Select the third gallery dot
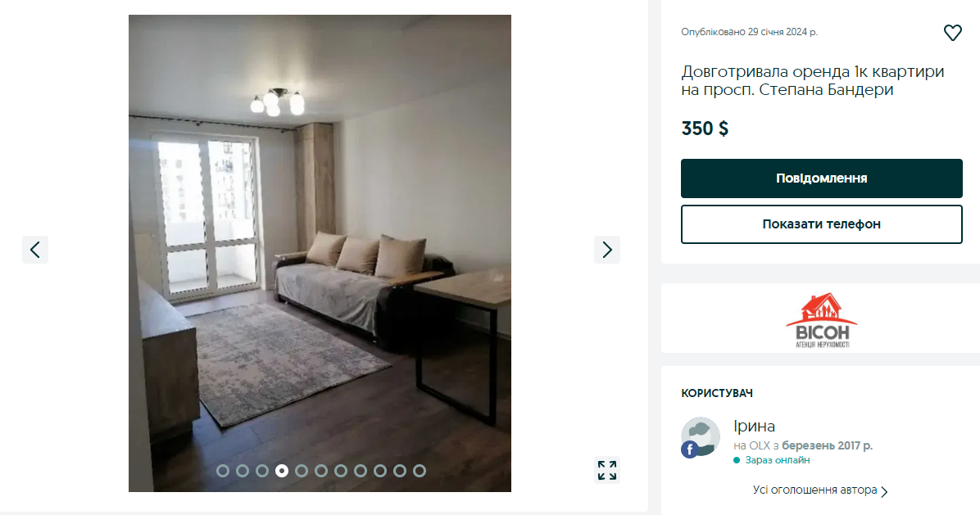Viewport: 980px width, 515px height. tap(262, 471)
